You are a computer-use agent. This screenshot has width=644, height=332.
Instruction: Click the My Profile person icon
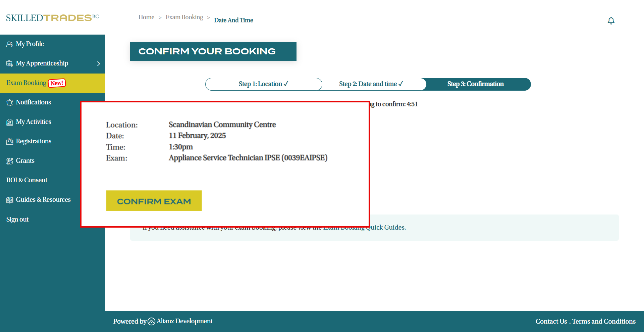click(x=10, y=44)
